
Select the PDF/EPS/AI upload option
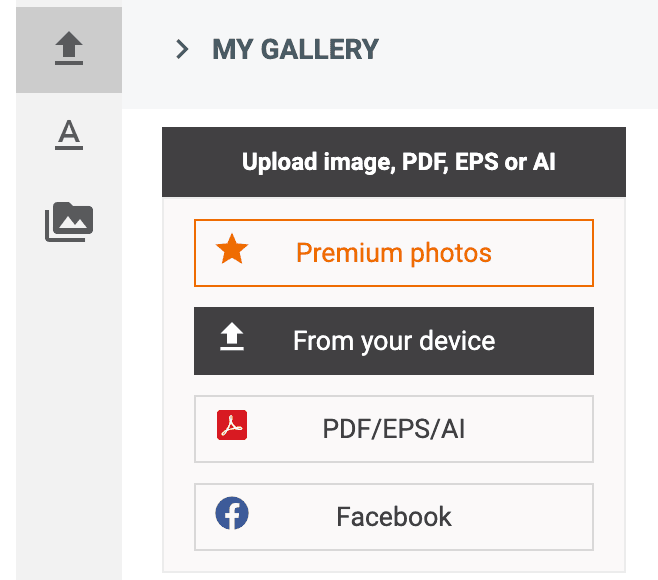click(x=394, y=429)
